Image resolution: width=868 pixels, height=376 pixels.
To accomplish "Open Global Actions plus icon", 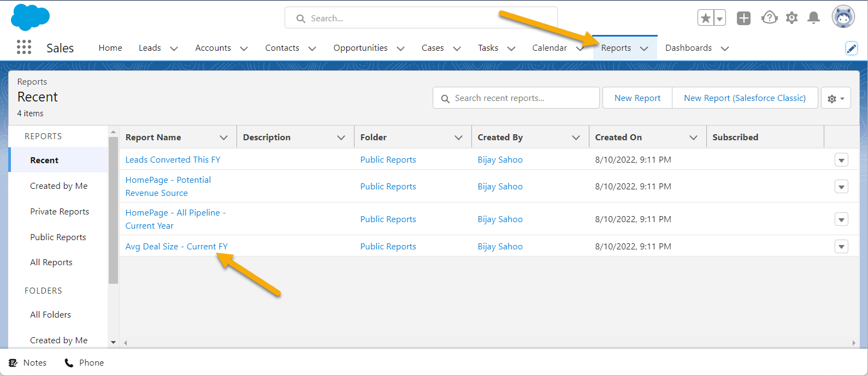I will [743, 18].
